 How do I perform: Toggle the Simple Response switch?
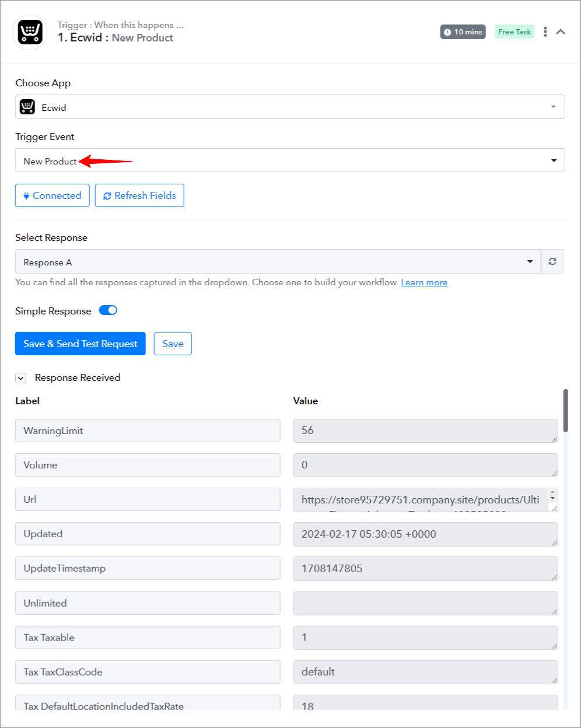click(108, 310)
